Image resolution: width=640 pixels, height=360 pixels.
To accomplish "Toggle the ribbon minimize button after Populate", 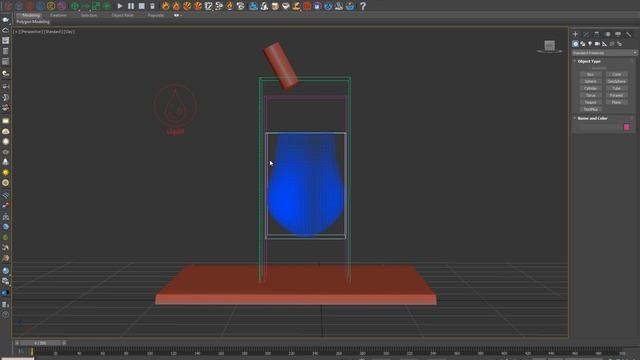I will click(177, 15).
